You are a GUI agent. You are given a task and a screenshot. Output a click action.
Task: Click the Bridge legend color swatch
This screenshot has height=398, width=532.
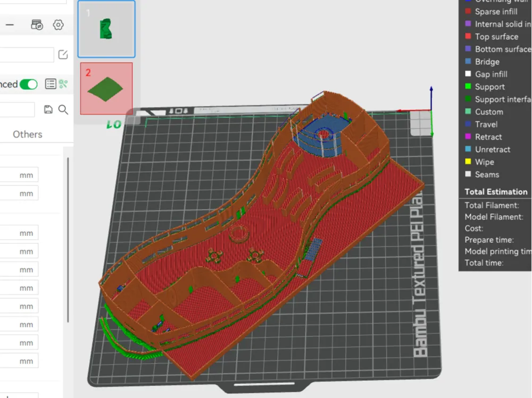(468, 61)
